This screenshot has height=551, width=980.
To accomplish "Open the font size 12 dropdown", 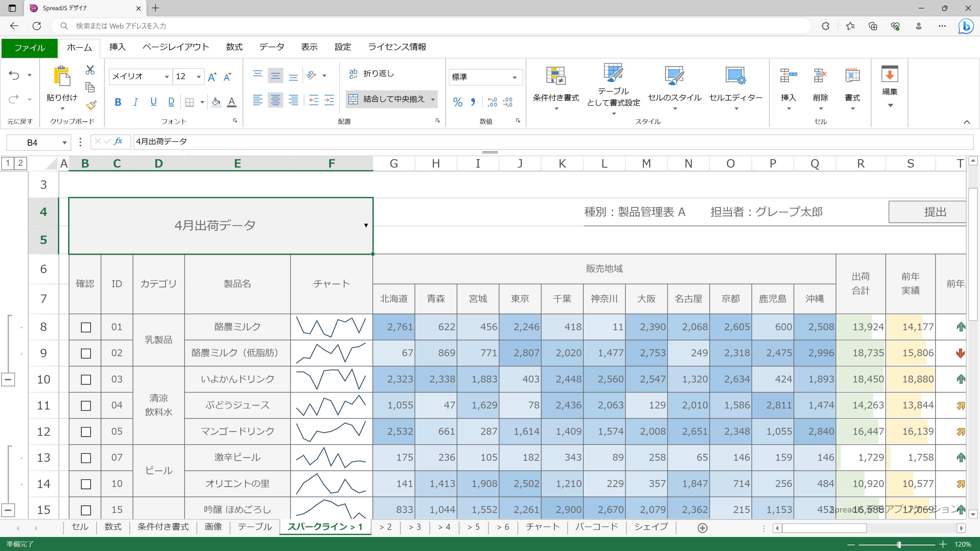I will 198,77.
